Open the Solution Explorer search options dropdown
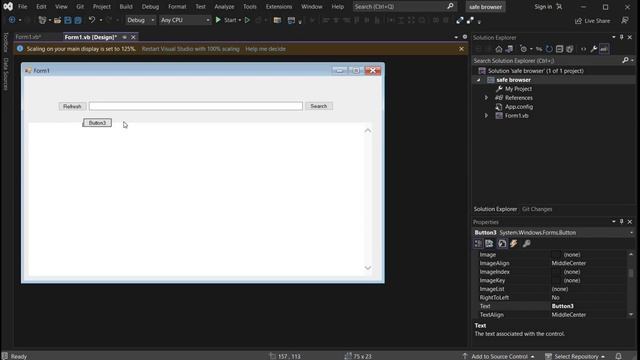640x360 pixels. (632, 60)
